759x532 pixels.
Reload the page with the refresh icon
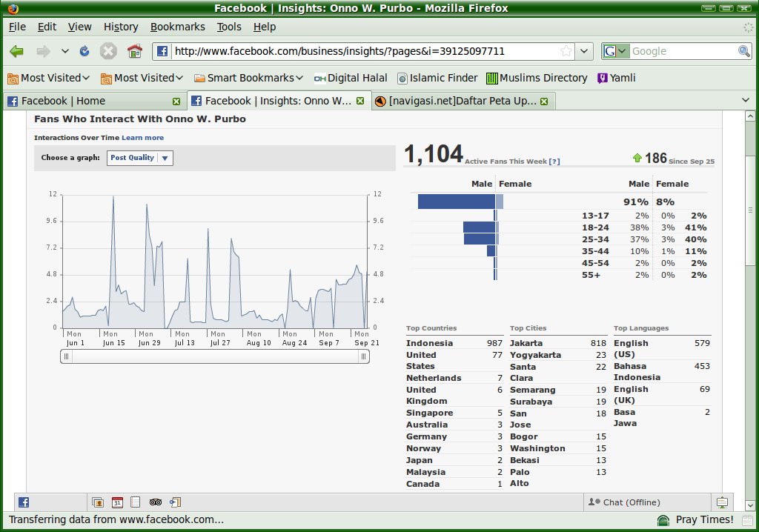84,51
